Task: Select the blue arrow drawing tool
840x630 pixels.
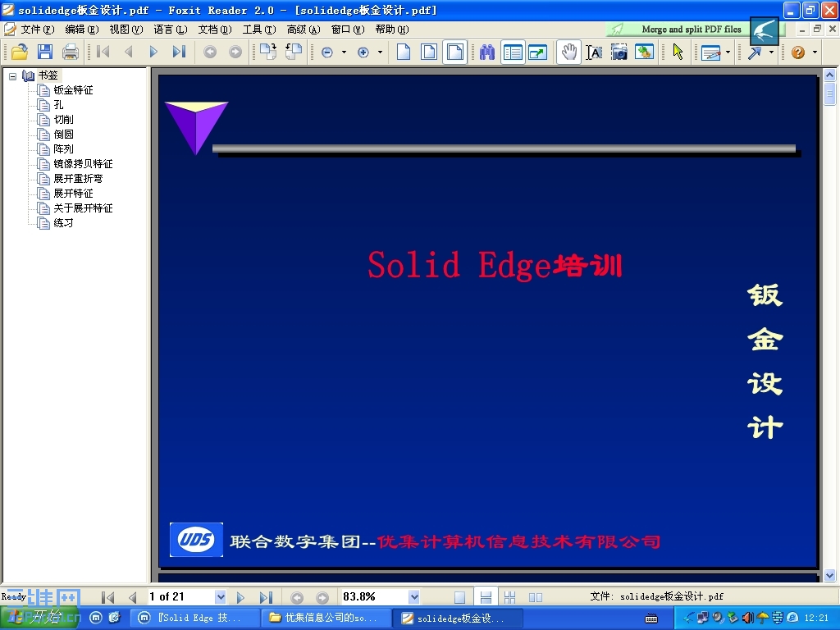Action: (755, 52)
